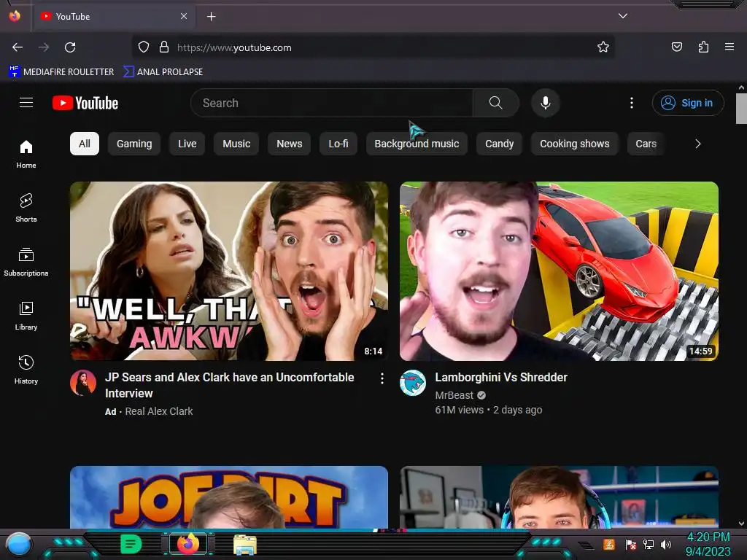
Task: Open Subscriptions in sidebar
Action: coord(26,262)
